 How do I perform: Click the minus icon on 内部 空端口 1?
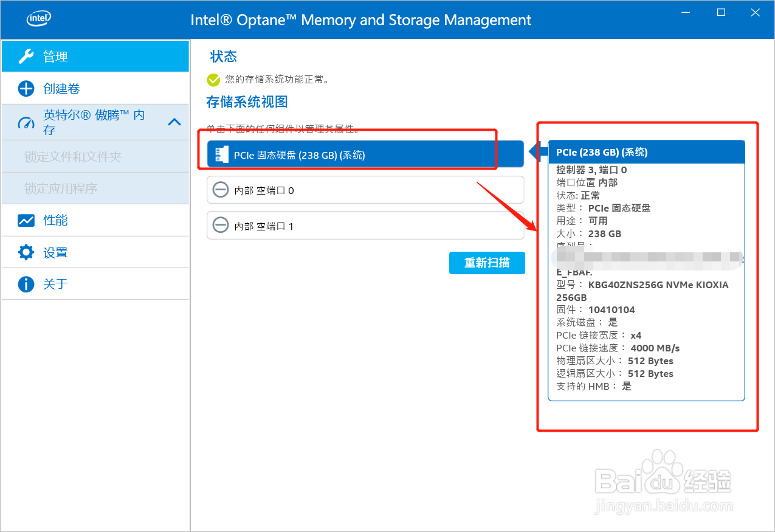point(221,226)
